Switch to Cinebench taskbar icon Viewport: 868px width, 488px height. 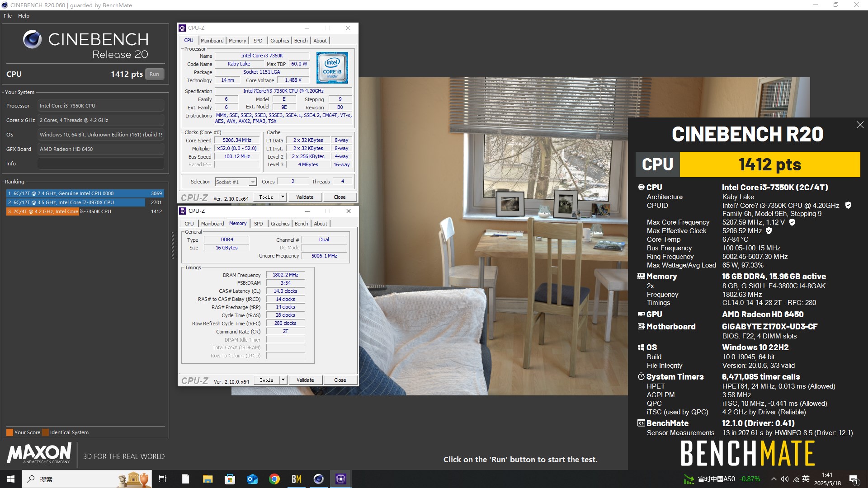point(319,479)
